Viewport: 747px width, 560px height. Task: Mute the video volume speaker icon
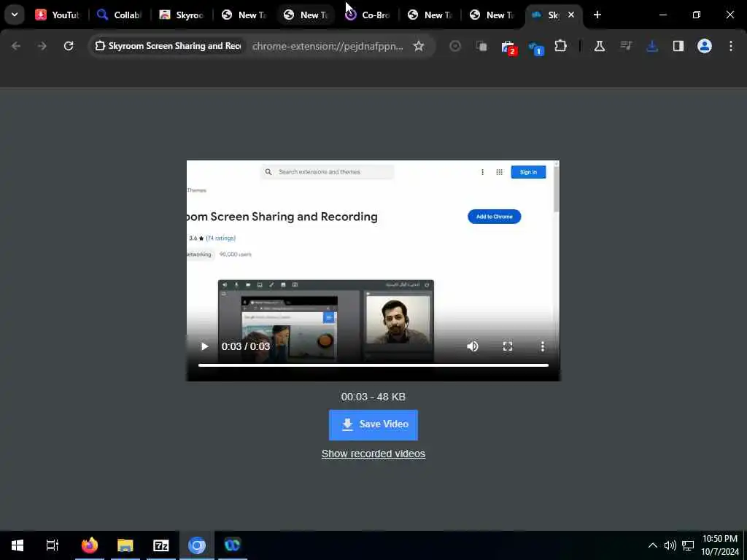473,346
